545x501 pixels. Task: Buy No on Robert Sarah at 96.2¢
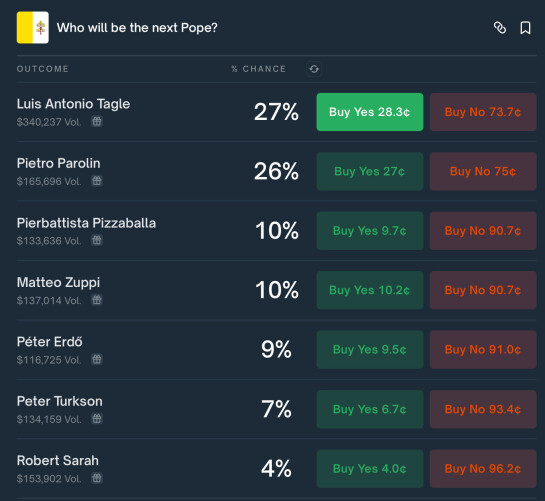(483, 469)
